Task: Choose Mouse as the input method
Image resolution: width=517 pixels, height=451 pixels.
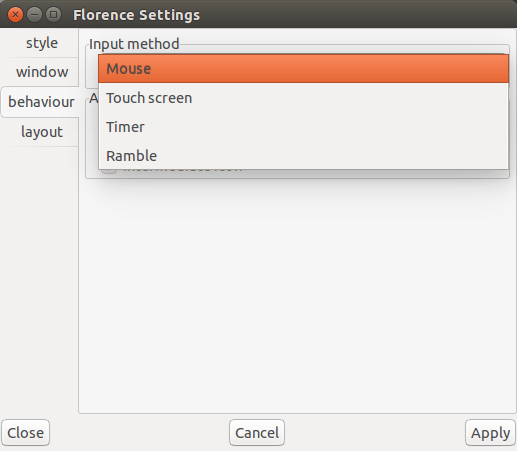Action: [x=303, y=68]
